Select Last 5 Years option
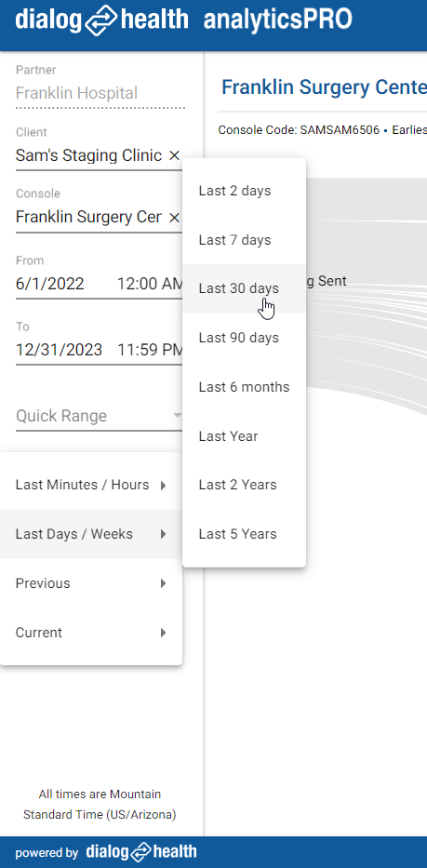Image resolution: width=427 pixels, height=868 pixels. [x=245, y=534]
